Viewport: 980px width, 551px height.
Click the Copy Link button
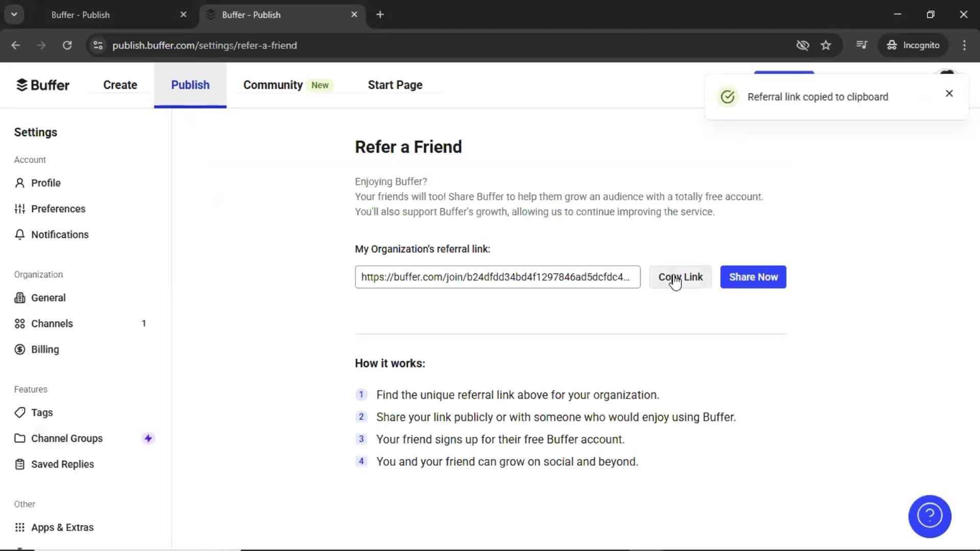680,277
